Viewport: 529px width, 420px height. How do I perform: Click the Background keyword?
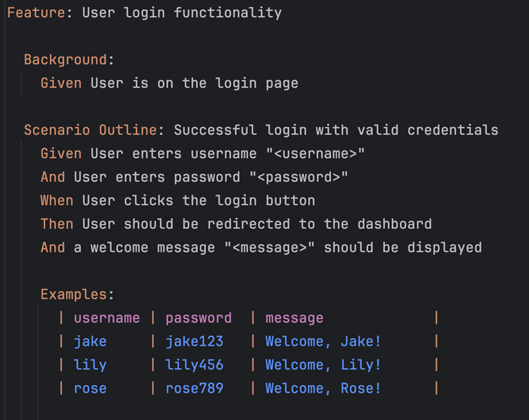[x=65, y=60]
